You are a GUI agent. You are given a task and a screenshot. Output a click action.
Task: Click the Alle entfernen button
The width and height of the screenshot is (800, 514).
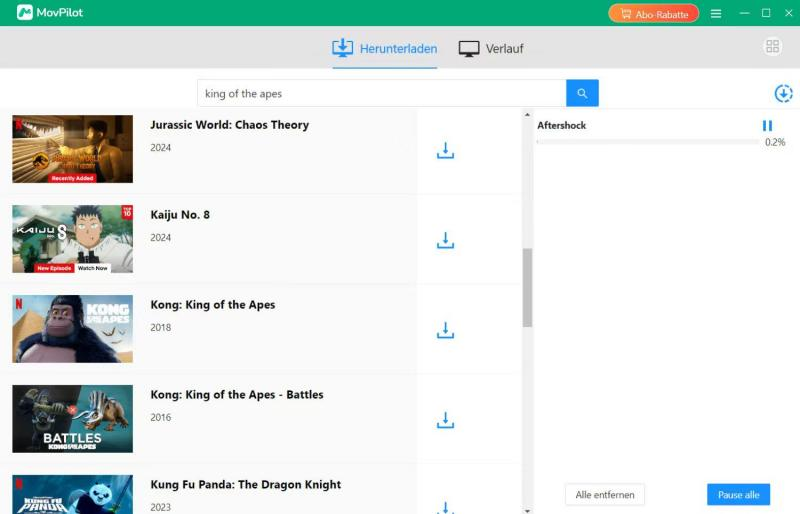(x=605, y=495)
